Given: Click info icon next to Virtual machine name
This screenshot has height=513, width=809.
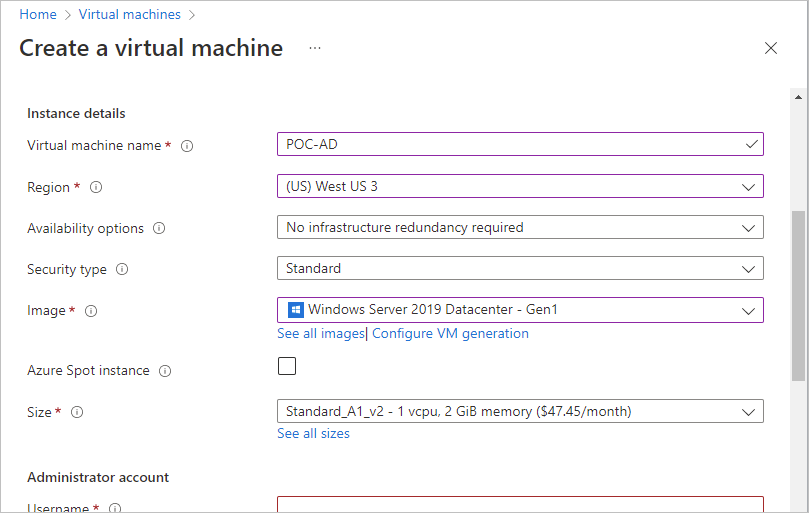Looking at the screenshot, I should (x=187, y=146).
